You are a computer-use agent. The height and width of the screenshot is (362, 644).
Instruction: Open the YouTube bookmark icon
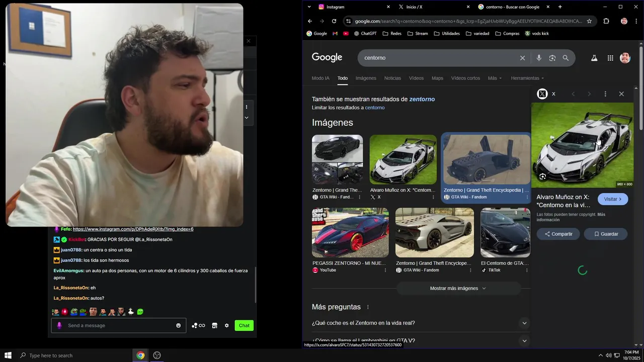(346, 34)
